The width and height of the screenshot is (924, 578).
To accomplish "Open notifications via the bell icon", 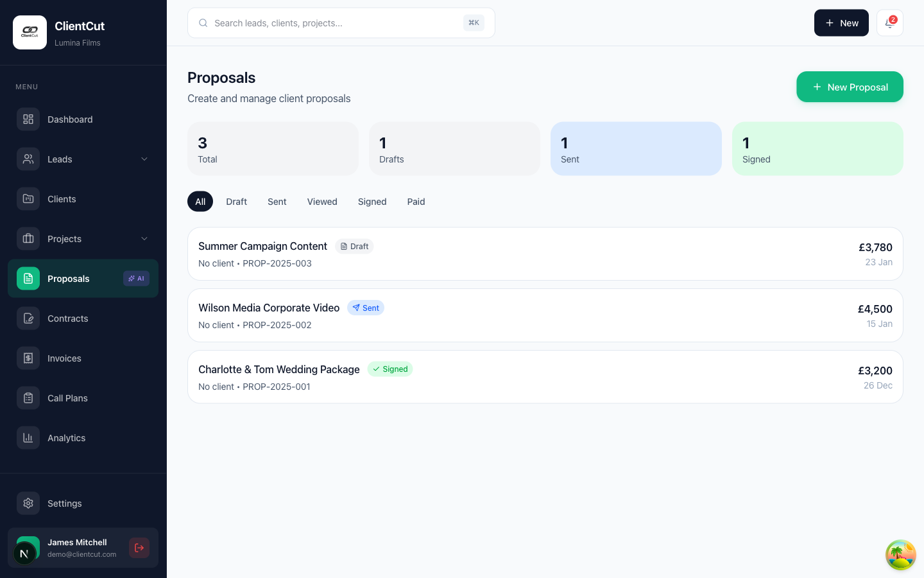I will pos(889,22).
